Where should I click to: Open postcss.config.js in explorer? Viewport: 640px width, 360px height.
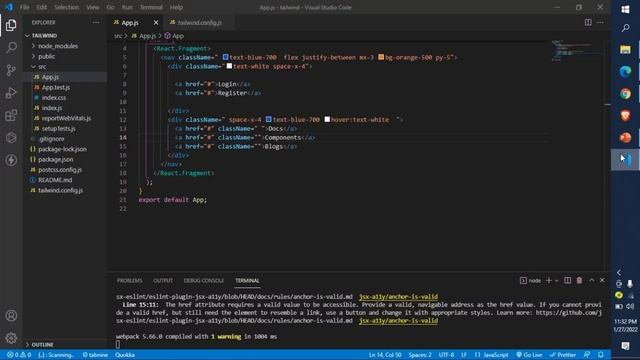click(60, 170)
